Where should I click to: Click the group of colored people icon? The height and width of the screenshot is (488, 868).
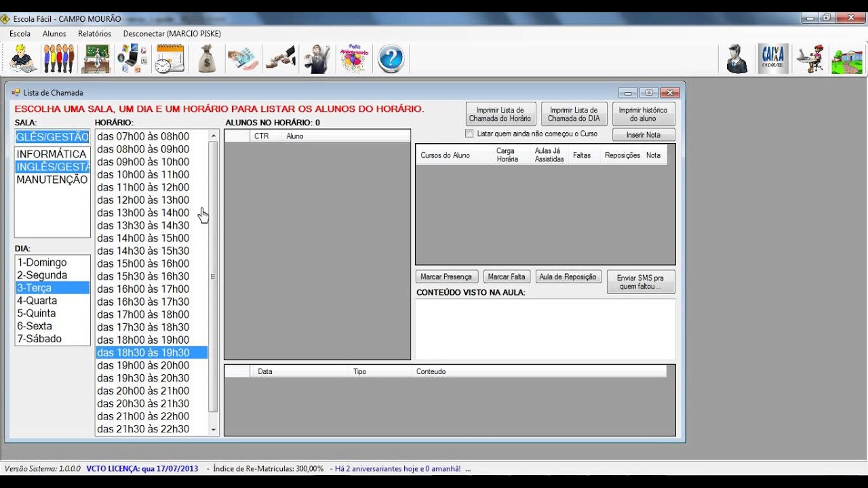[59, 59]
